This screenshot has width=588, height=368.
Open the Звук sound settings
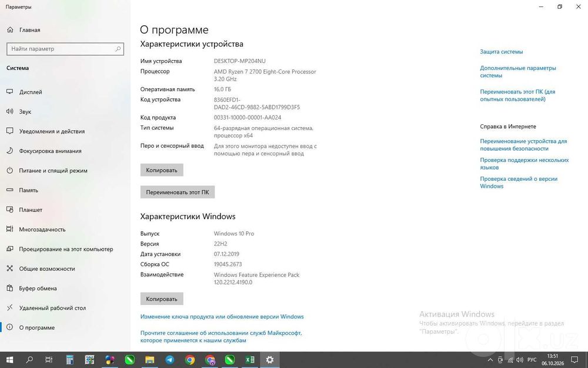point(25,111)
